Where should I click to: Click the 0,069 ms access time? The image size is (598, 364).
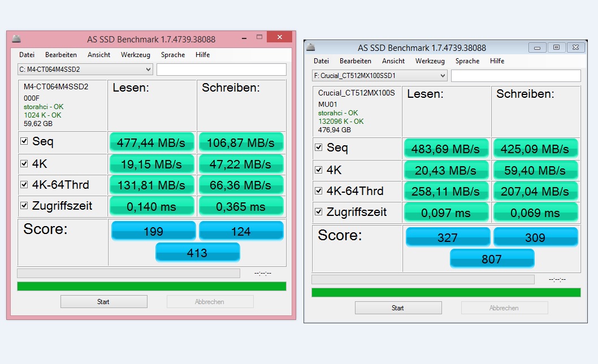[535, 212]
